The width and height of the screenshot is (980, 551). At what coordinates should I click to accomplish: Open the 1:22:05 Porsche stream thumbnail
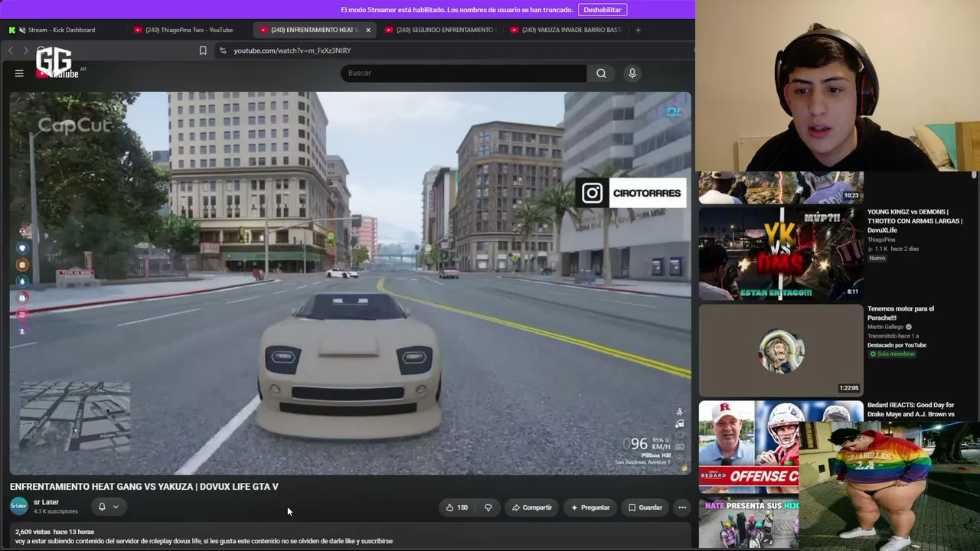(781, 350)
